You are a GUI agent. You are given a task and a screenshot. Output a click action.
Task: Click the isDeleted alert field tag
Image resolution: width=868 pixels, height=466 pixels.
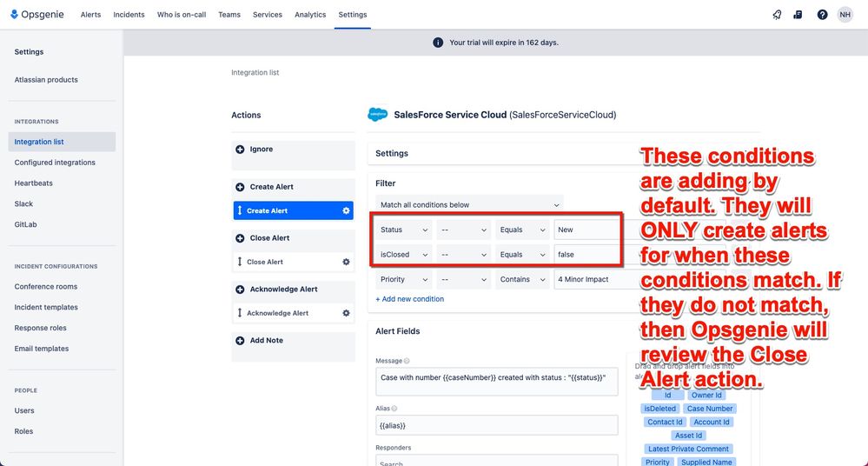click(659, 409)
